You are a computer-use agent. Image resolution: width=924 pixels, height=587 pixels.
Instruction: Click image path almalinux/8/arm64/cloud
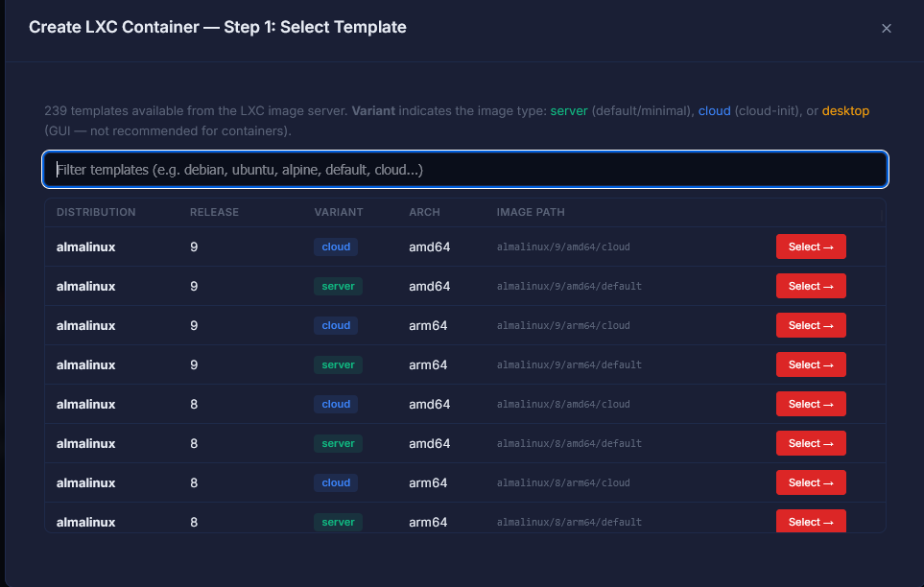coord(563,482)
